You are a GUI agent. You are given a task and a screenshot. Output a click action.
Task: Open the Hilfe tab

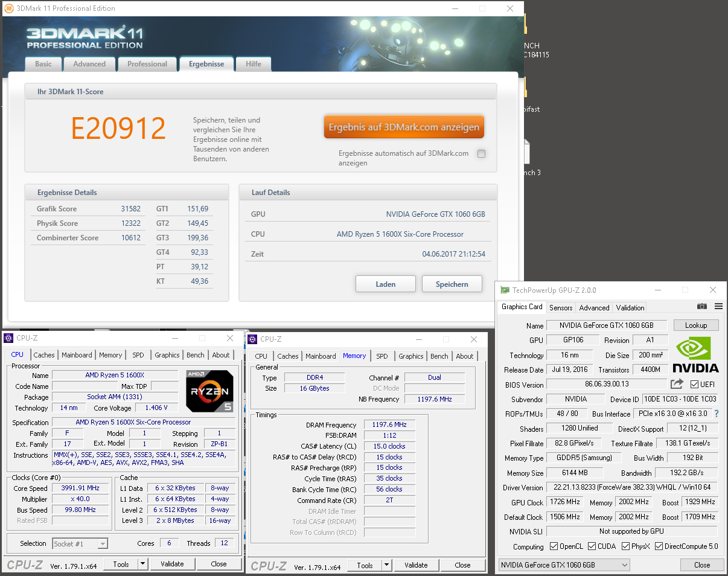254,64
